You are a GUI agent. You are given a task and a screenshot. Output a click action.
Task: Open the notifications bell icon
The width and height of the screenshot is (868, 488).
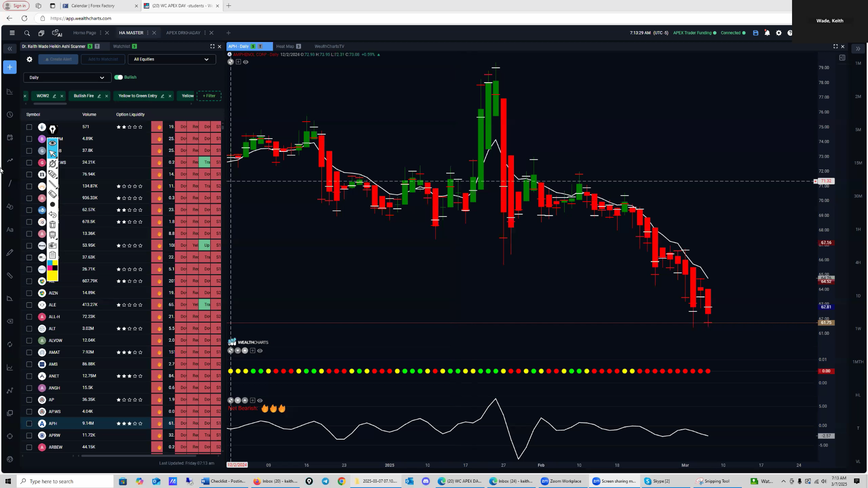767,33
